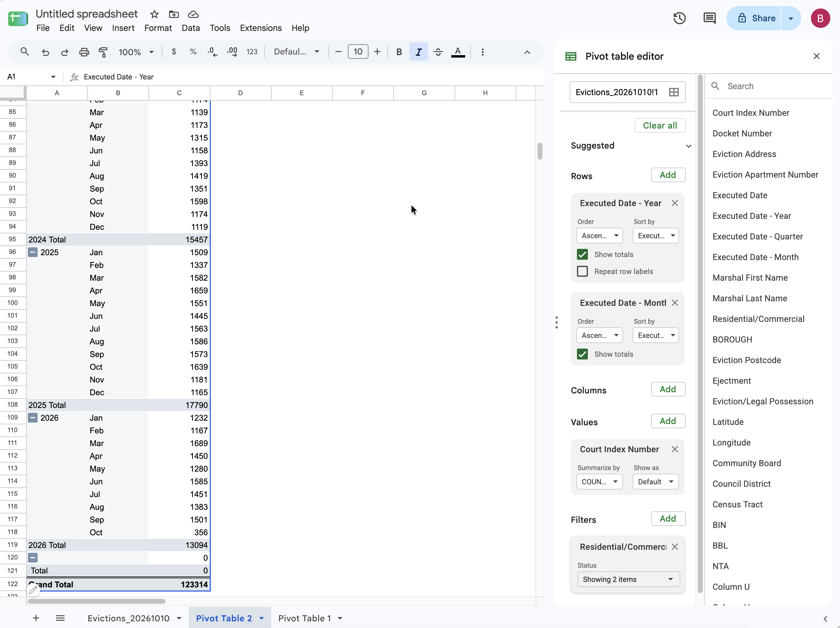Open search menus magnifier icon

pyautogui.click(x=25, y=52)
